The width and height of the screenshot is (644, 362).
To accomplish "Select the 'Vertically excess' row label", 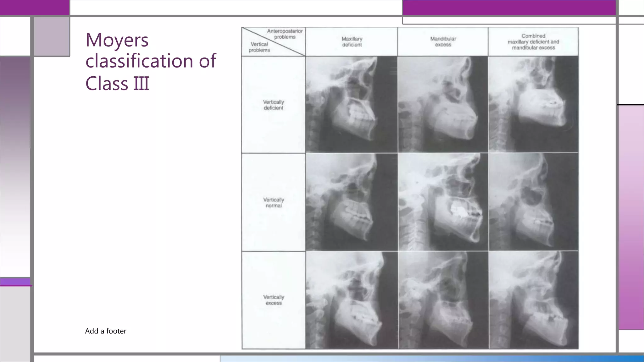I will pos(274,300).
